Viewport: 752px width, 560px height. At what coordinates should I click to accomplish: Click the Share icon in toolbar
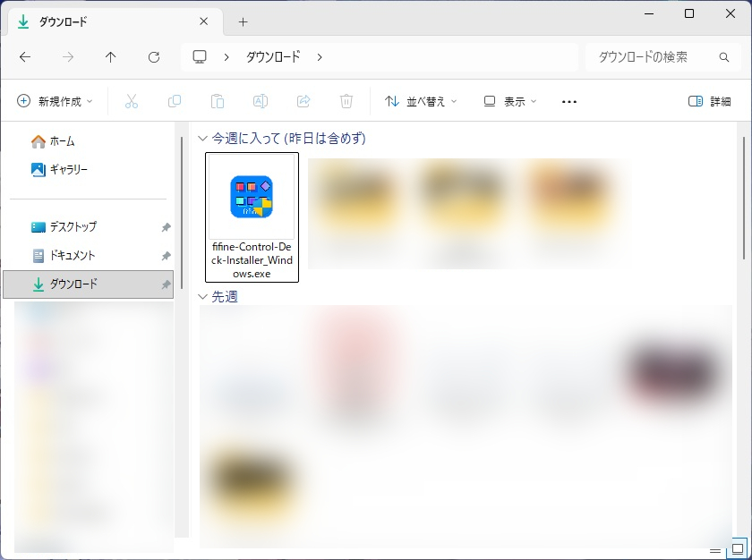[303, 102]
